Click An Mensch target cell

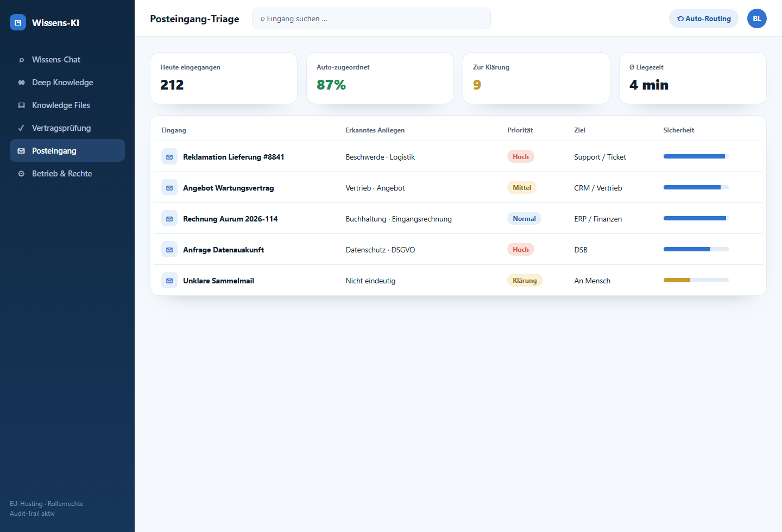(x=592, y=281)
